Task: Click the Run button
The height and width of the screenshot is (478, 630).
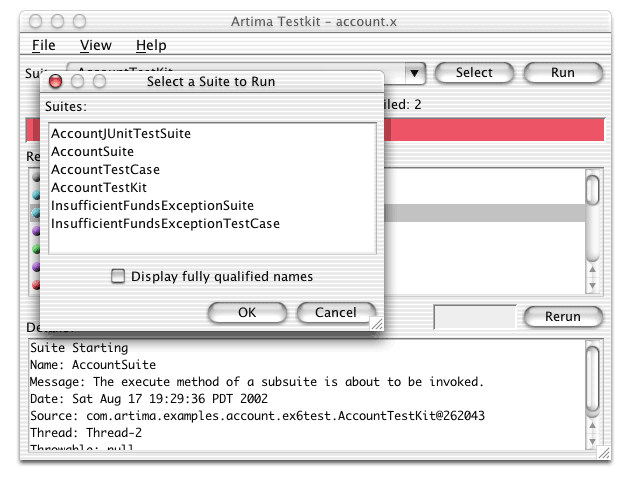Action: (562, 73)
